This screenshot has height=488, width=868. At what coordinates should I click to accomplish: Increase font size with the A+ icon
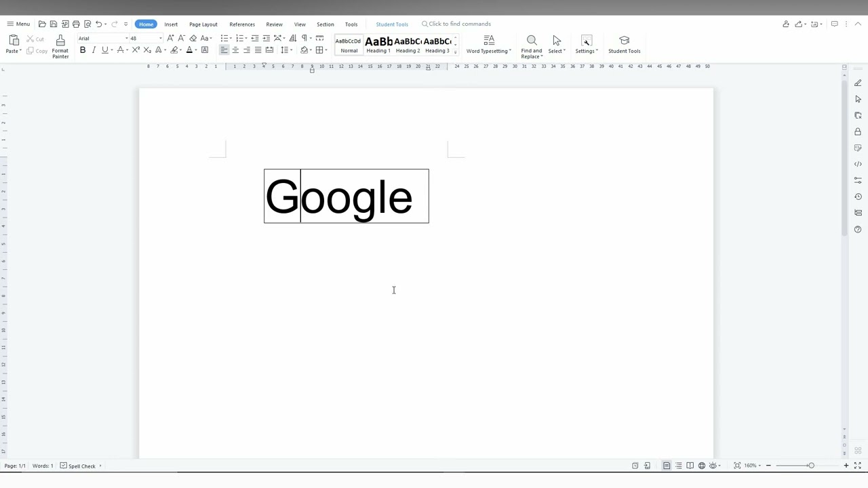tap(170, 38)
